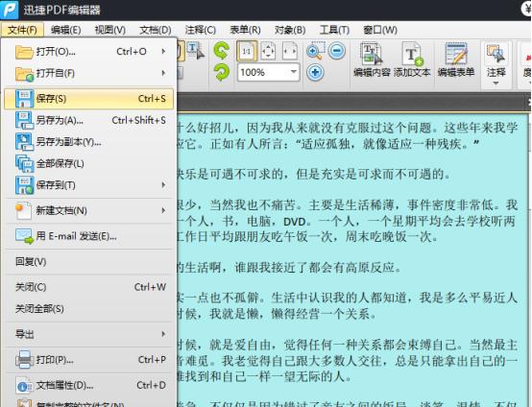This screenshot has width=532, height=407.
Task: Click the fit page icon
Action: point(268,52)
